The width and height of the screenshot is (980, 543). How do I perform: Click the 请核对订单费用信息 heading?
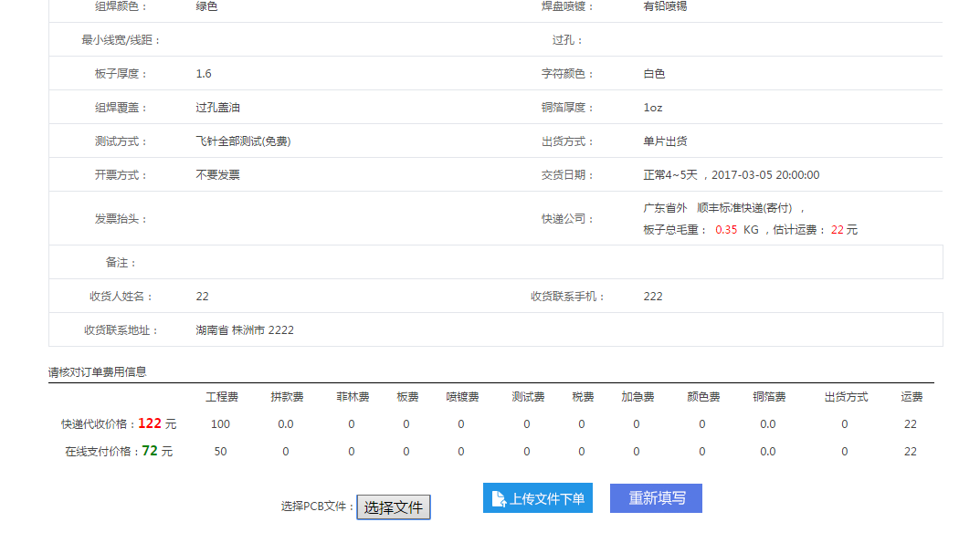[x=98, y=372]
